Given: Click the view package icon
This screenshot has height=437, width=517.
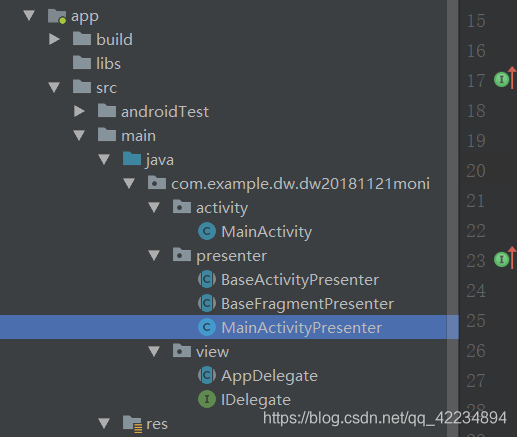Looking at the screenshot, I should (182, 351).
